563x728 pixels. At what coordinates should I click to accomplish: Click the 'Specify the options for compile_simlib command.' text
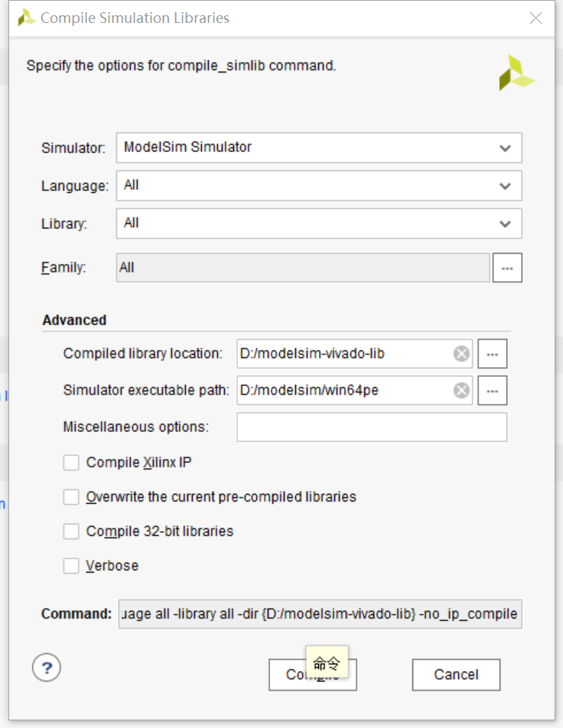[181, 66]
